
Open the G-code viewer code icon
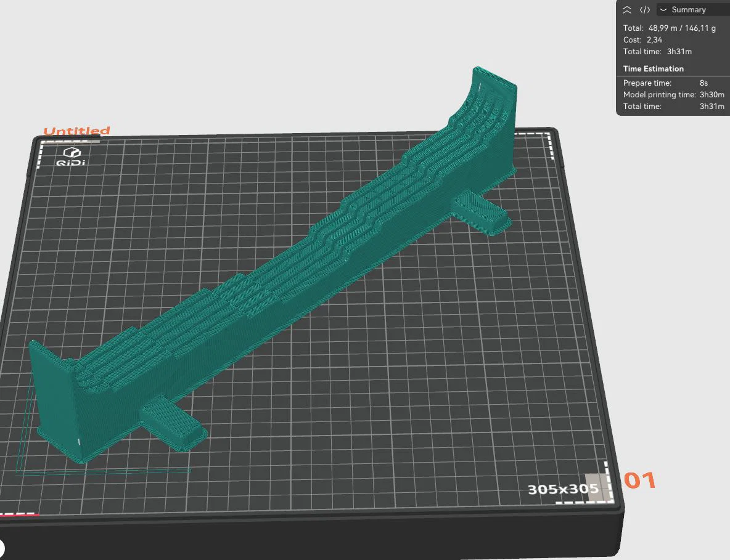[x=645, y=10]
